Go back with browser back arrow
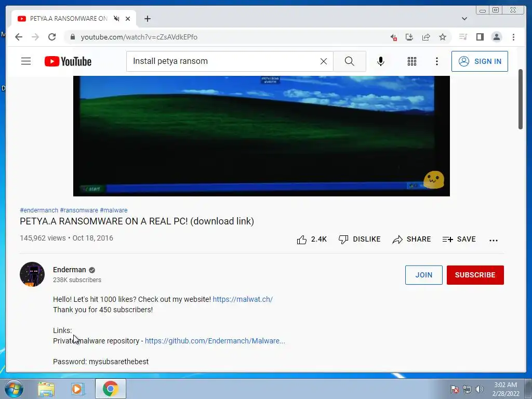 click(x=19, y=37)
